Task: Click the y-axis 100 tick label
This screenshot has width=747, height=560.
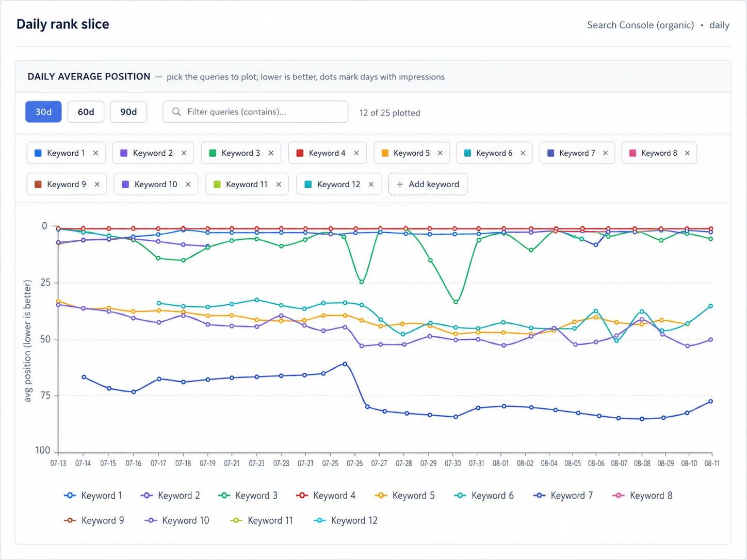Action: pos(43,451)
